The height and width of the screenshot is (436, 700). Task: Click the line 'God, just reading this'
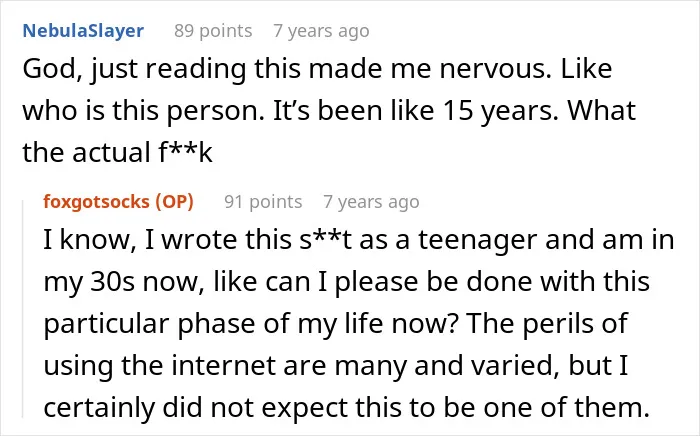[317, 70]
